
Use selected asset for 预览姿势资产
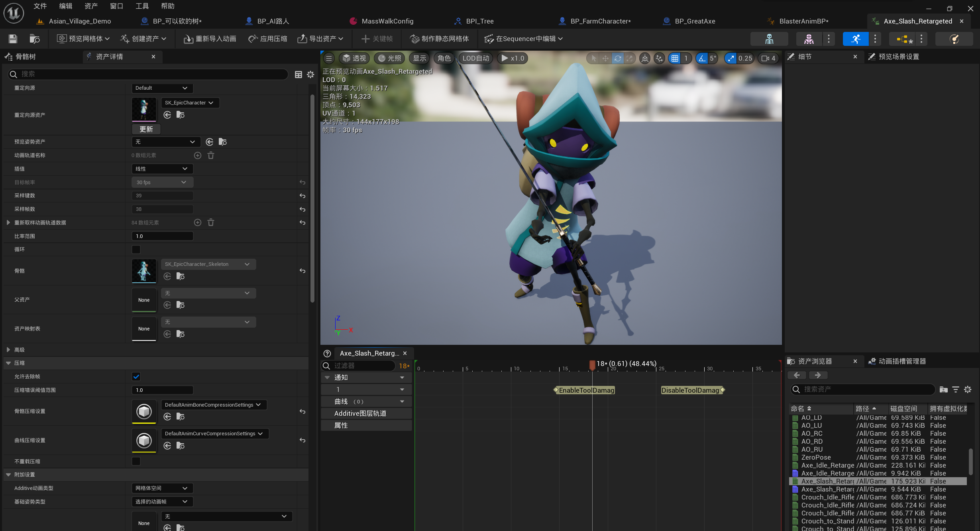(x=210, y=142)
